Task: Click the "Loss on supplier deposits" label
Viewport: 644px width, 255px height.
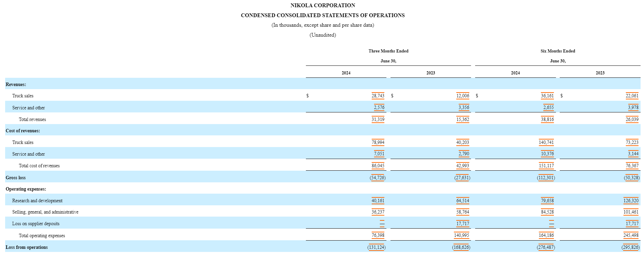Action: (36, 224)
